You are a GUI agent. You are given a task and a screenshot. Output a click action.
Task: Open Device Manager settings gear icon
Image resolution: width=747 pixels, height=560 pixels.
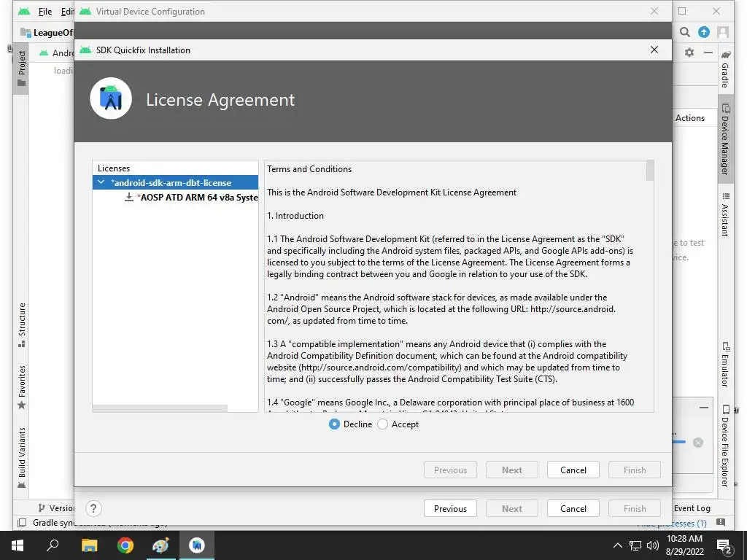pyautogui.click(x=689, y=52)
